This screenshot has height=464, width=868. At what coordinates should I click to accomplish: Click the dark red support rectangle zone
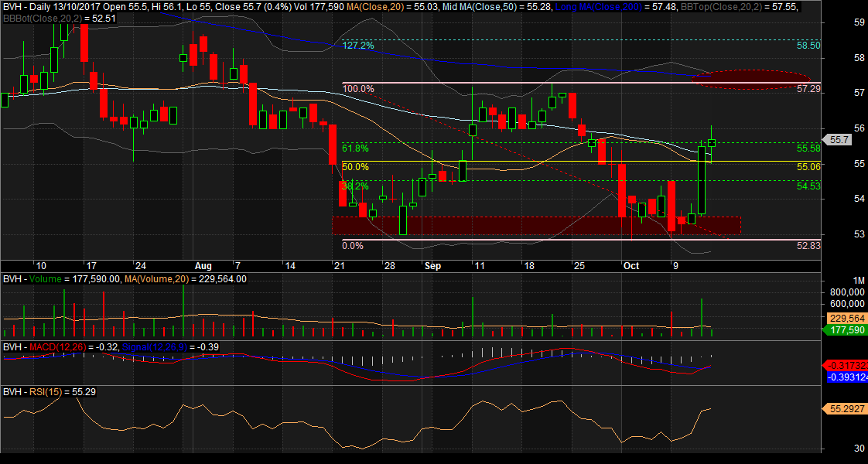point(536,225)
